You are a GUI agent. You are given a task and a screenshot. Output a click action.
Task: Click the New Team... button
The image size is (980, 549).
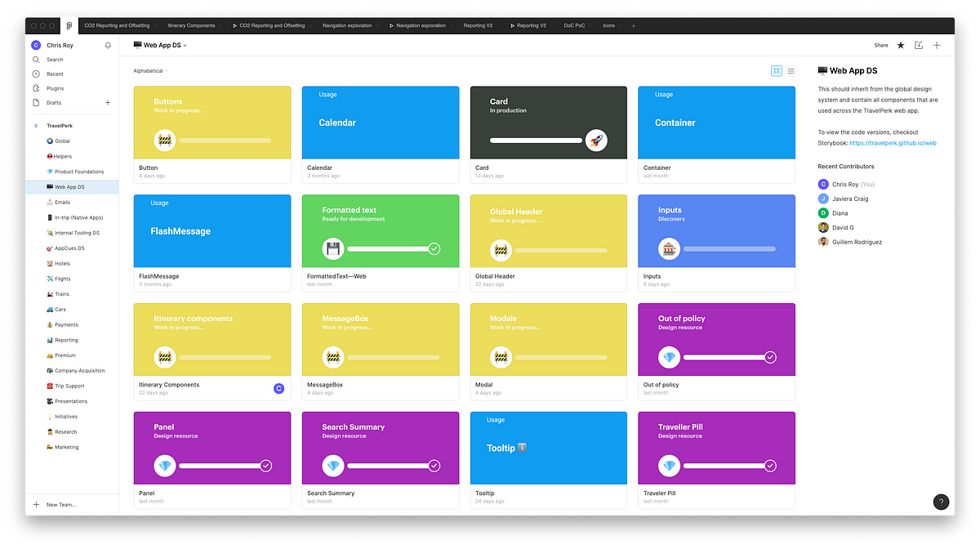point(61,505)
